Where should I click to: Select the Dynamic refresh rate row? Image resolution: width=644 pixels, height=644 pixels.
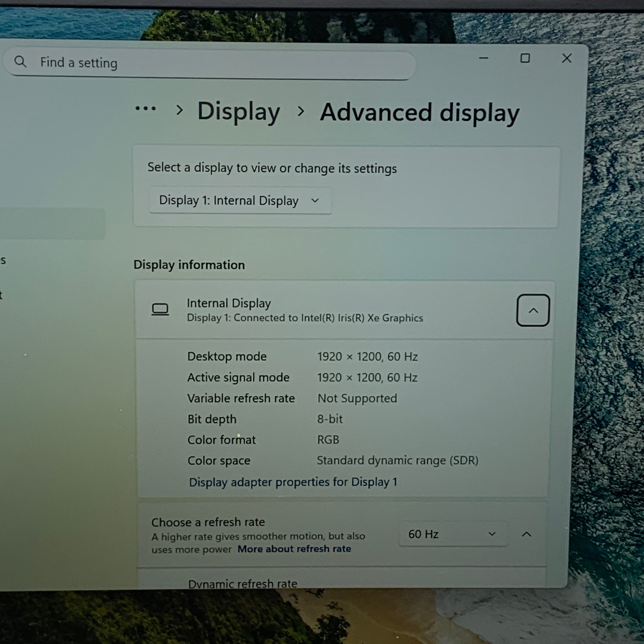pyautogui.click(x=243, y=583)
